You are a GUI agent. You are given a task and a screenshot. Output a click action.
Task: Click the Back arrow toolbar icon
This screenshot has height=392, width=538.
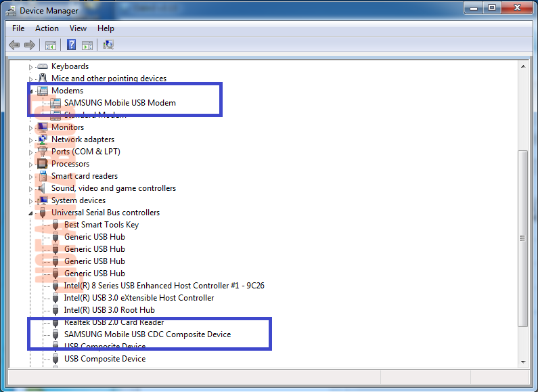[x=14, y=45]
